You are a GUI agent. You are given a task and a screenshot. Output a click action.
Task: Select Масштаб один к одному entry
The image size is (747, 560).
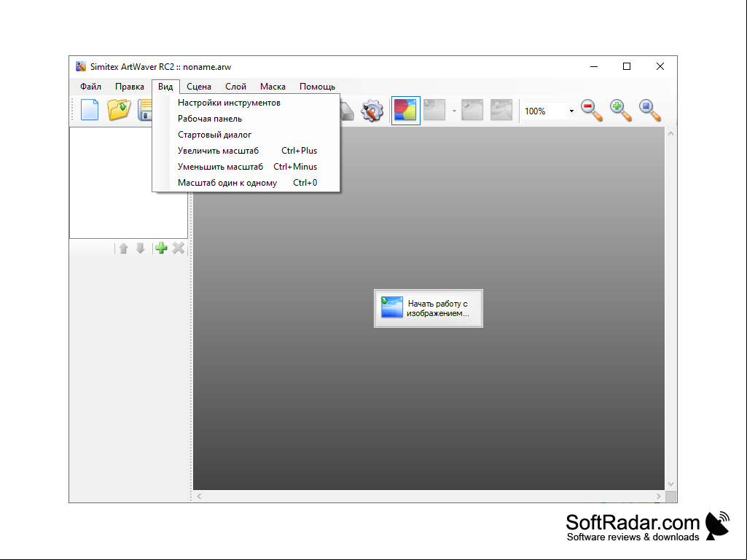pos(246,183)
